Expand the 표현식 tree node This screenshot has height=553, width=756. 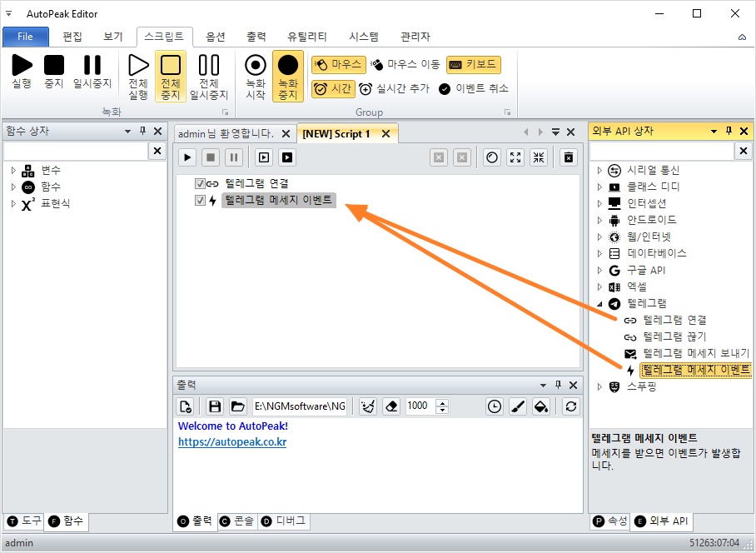point(13,203)
